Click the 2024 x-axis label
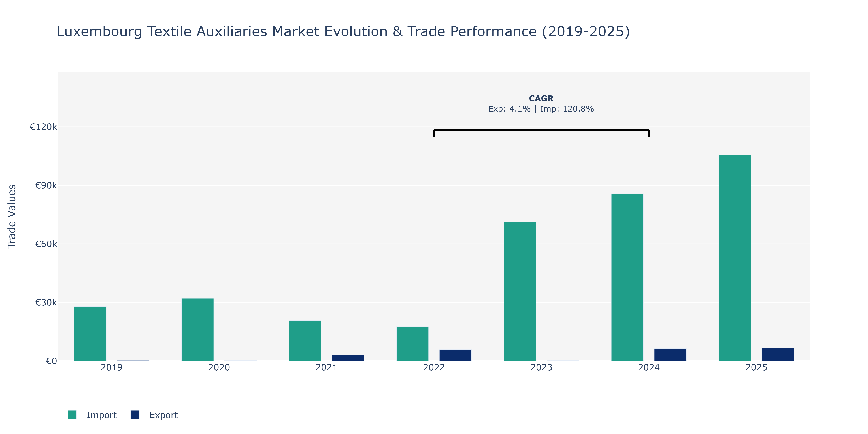The image size is (868, 434). 649,367
